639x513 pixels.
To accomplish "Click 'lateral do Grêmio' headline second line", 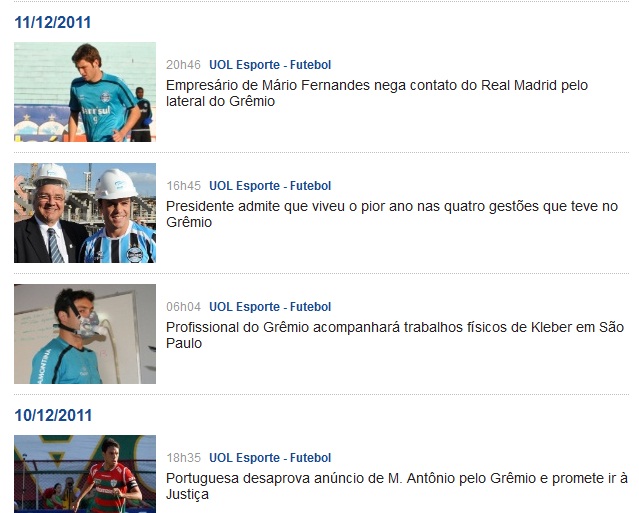I will (x=220, y=101).
